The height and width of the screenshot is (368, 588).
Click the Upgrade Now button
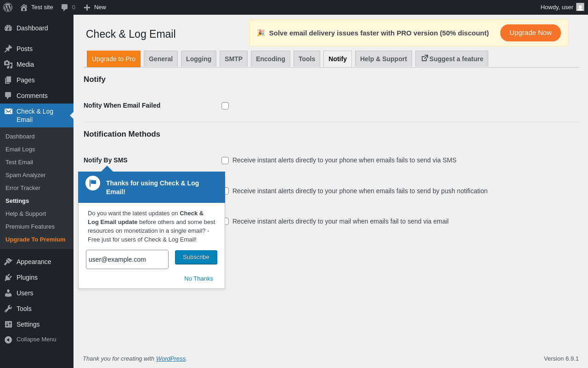coord(531,33)
